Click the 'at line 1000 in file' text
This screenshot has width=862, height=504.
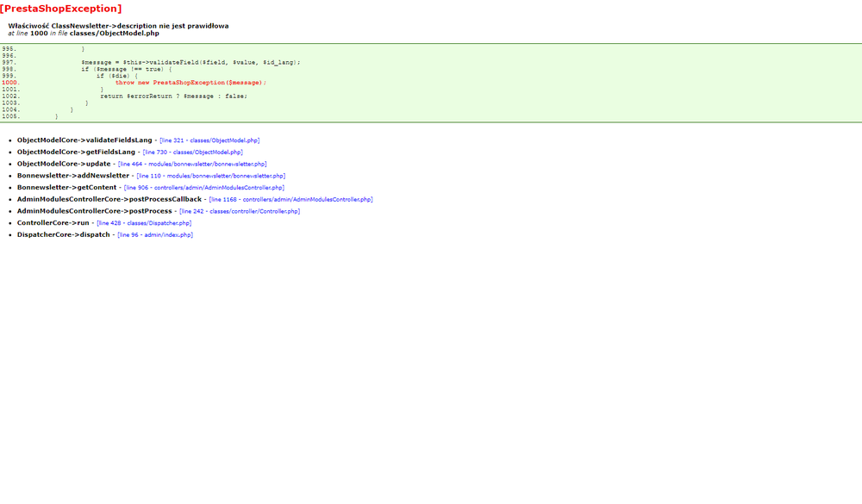(37, 34)
